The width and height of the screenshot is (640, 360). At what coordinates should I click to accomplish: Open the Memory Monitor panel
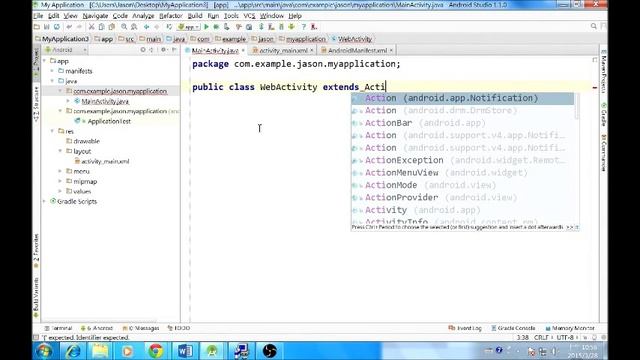[570, 328]
